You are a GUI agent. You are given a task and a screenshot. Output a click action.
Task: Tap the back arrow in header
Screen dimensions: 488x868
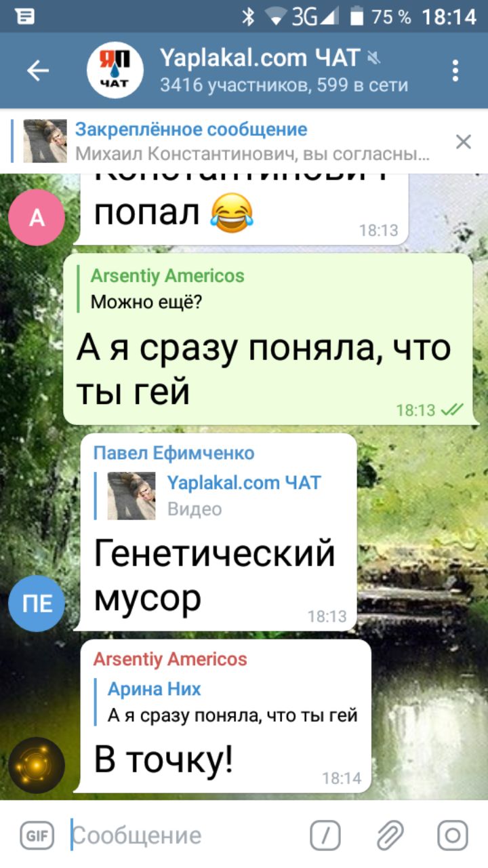pyautogui.click(x=37, y=71)
